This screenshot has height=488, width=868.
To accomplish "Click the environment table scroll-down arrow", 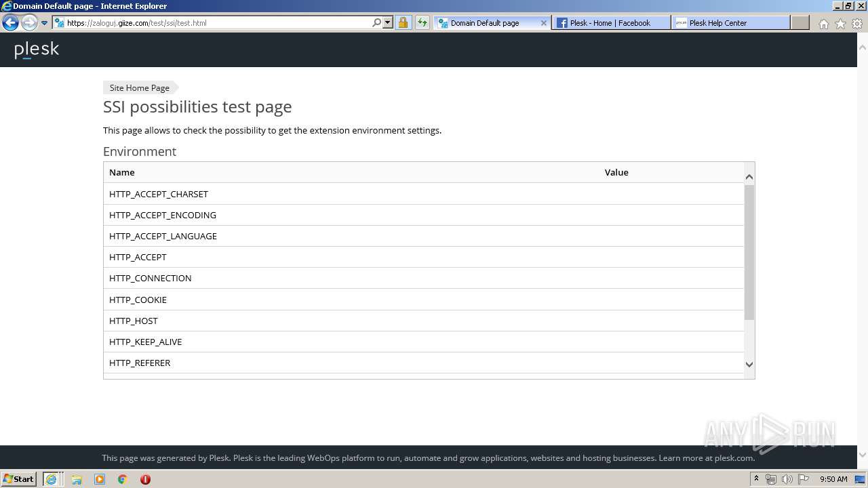I will click(x=749, y=364).
